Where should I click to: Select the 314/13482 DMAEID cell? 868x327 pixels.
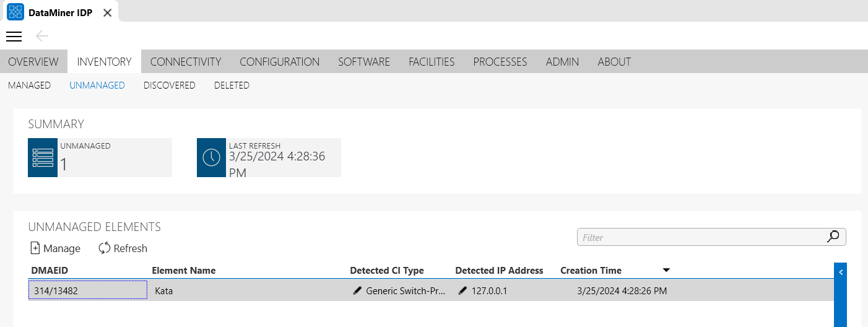click(x=88, y=290)
